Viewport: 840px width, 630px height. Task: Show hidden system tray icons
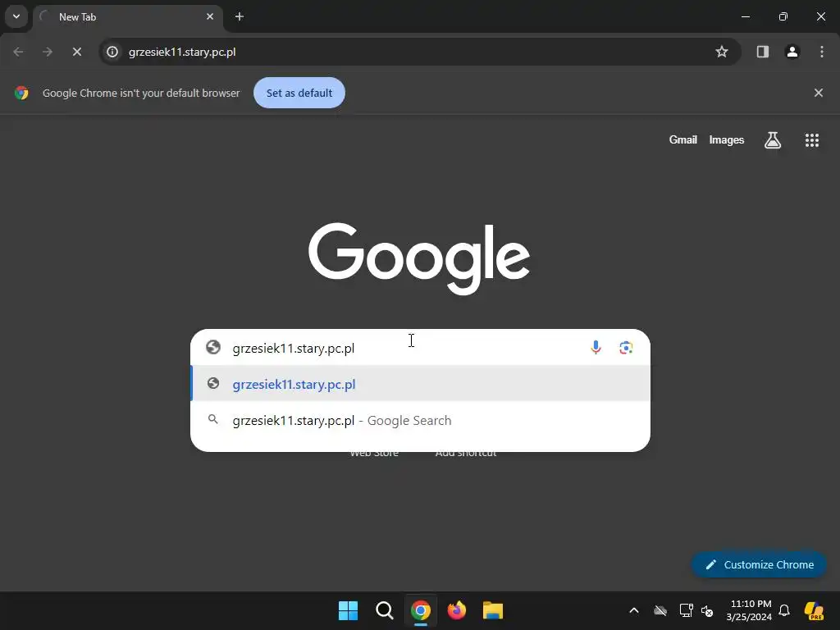pos(634,610)
